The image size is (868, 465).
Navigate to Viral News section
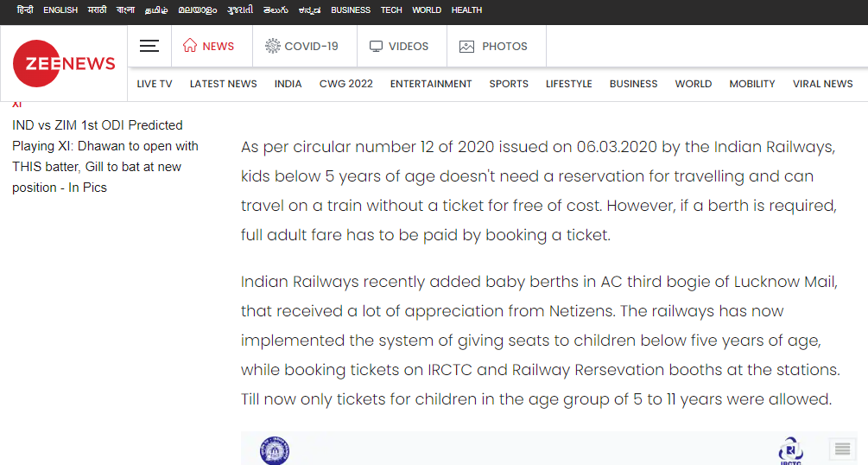[822, 84]
